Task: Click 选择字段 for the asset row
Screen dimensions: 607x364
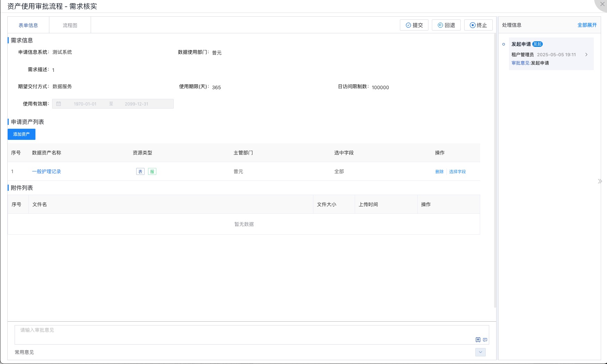Action: [x=457, y=171]
